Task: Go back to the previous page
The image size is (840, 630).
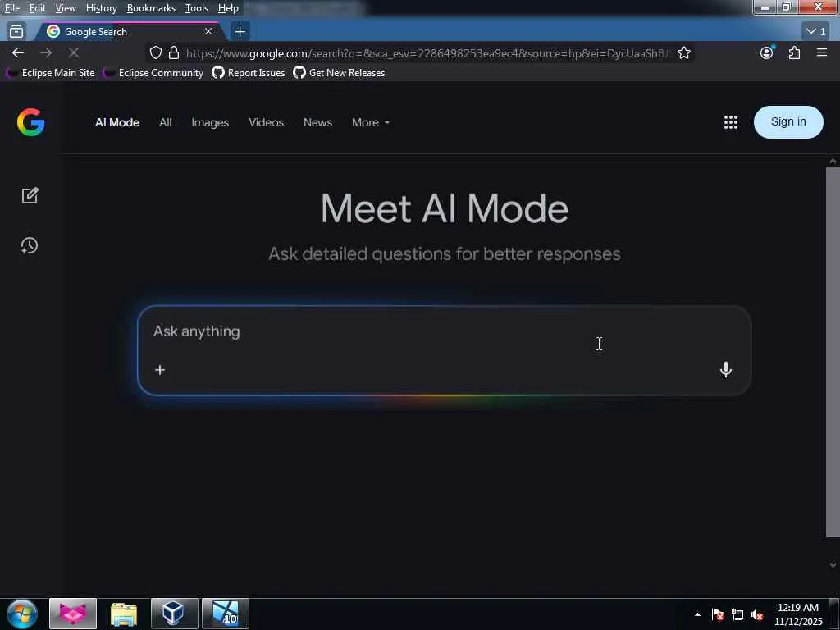Action: (18, 53)
